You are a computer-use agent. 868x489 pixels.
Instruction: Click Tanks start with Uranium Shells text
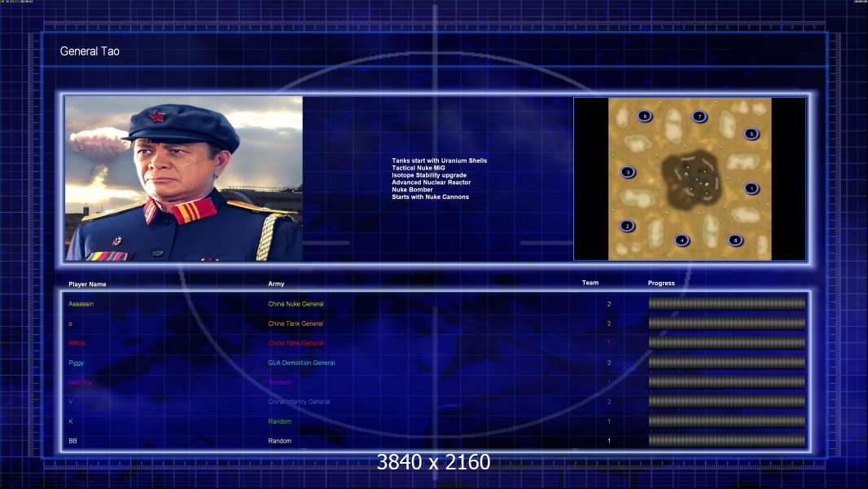point(440,161)
